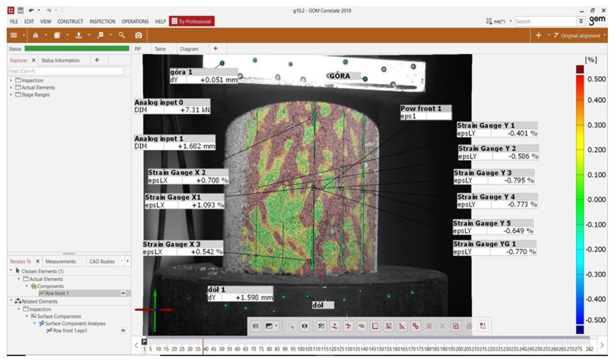
Task: Toggle visibility eye of Pow front 1 component
Action: coord(123,293)
